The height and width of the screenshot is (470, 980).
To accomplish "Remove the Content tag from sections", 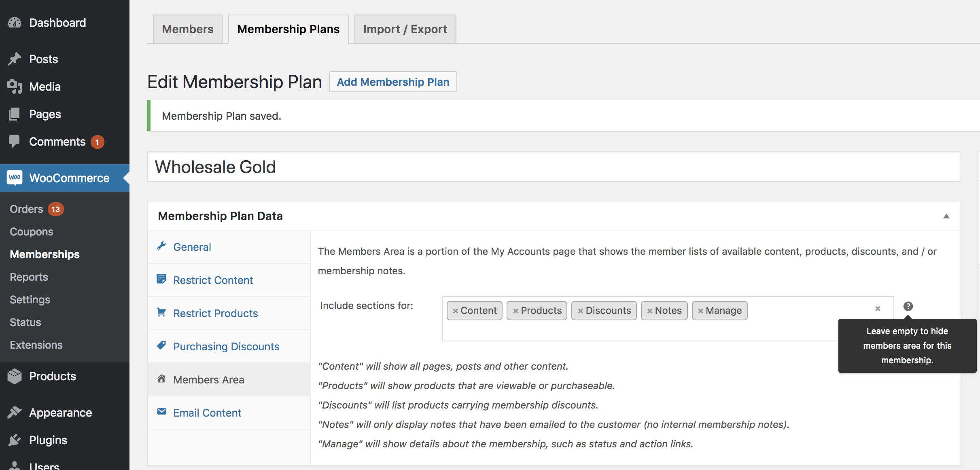I will pos(455,311).
